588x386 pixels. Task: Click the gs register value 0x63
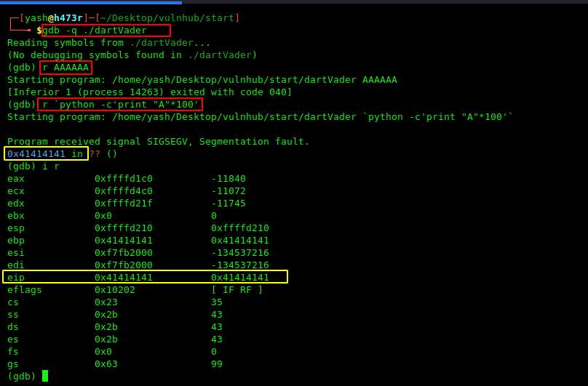tap(106, 364)
